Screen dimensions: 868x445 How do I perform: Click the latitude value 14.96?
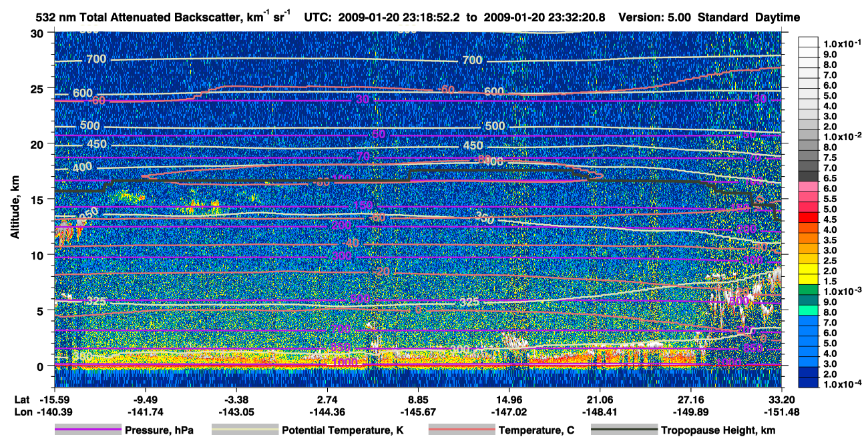tap(509, 399)
